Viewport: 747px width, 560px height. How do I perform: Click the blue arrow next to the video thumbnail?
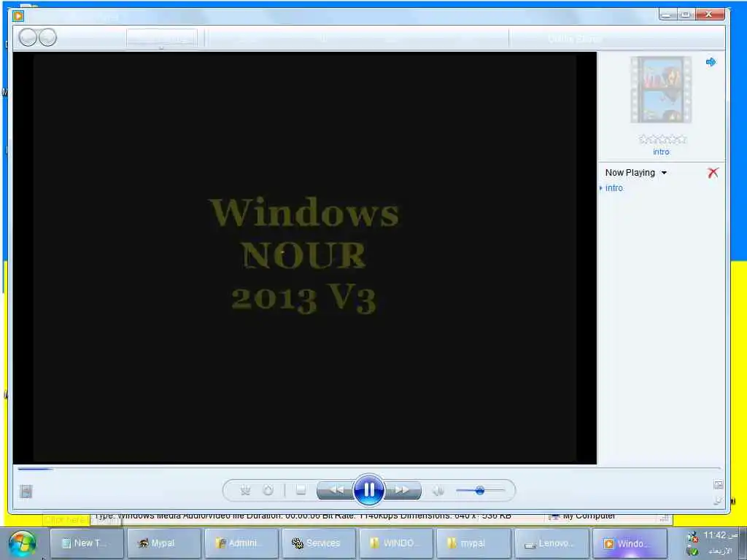click(x=711, y=62)
